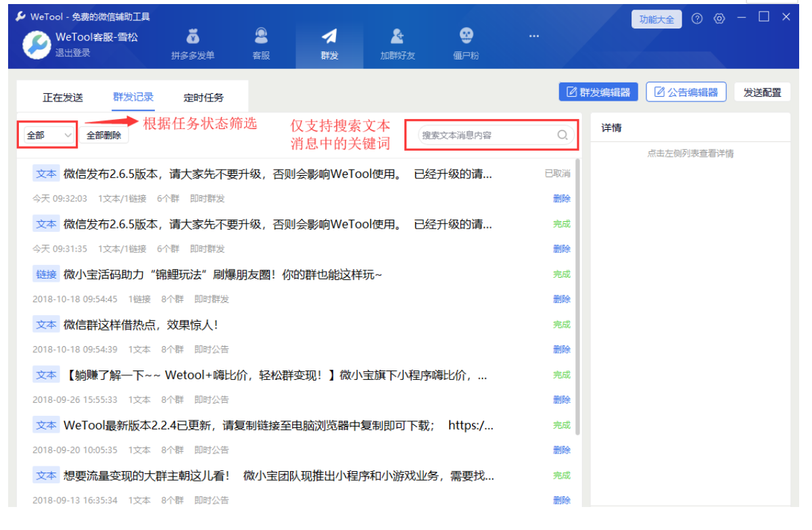Select the 群发 paper plane icon

pos(329,35)
